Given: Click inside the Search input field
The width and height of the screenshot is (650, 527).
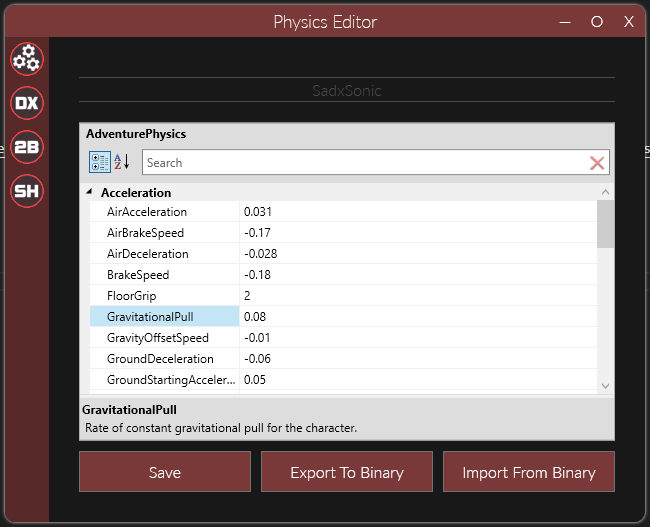Looking at the screenshot, I should pos(360,163).
